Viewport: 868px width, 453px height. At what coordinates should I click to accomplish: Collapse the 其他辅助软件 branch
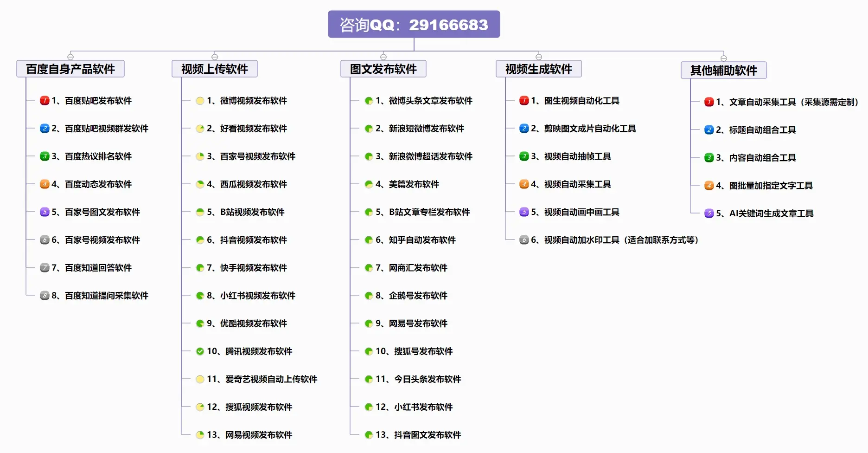click(724, 58)
